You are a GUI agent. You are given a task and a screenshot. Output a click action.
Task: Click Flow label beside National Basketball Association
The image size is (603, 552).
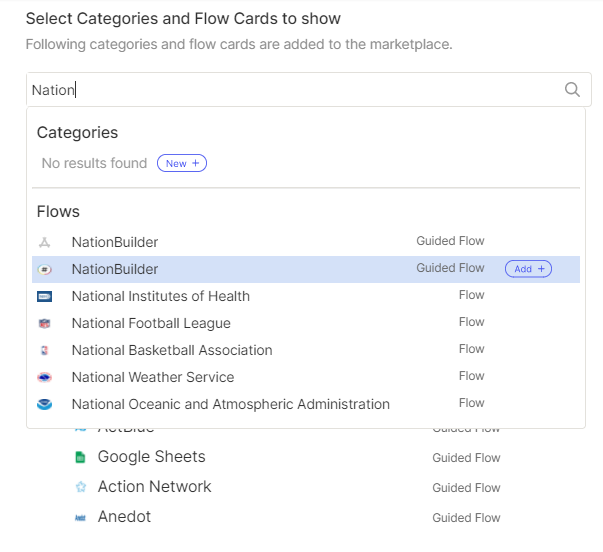point(471,349)
